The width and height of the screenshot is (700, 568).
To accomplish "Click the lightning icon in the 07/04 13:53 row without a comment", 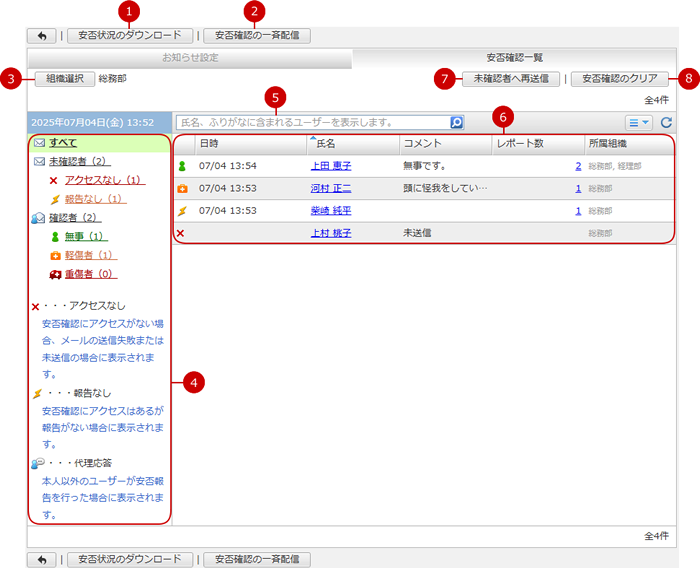I will click(182, 211).
